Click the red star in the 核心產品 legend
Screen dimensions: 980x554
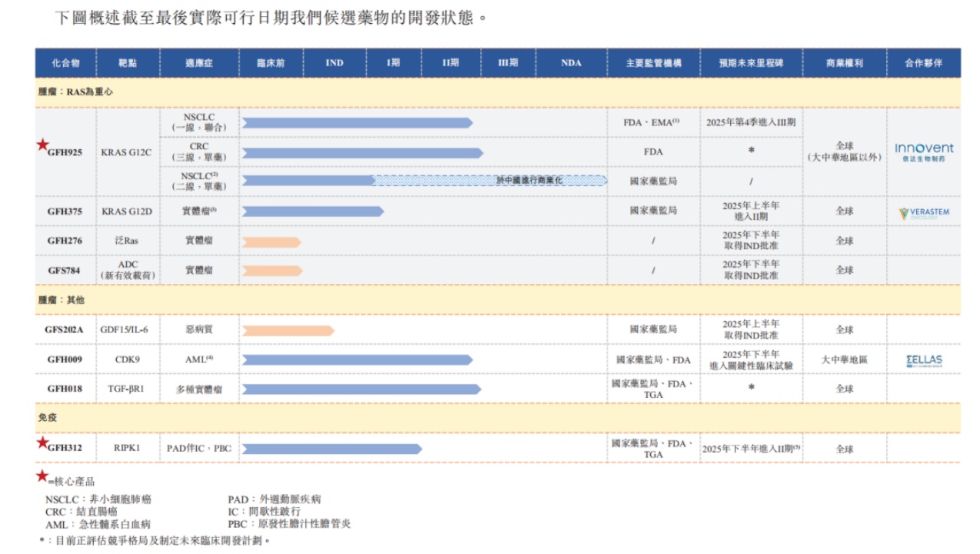pyautogui.click(x=42, y=476)
